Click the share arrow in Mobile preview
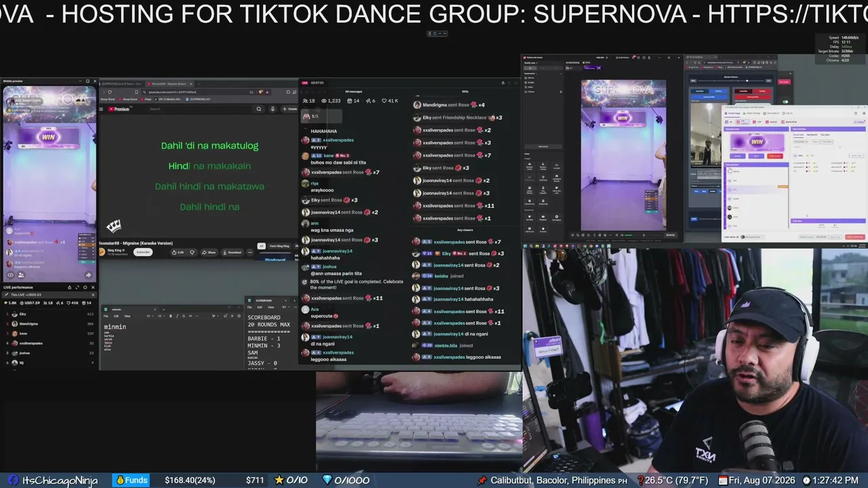Screen dimensions: 868x488 tap(88, 275)
